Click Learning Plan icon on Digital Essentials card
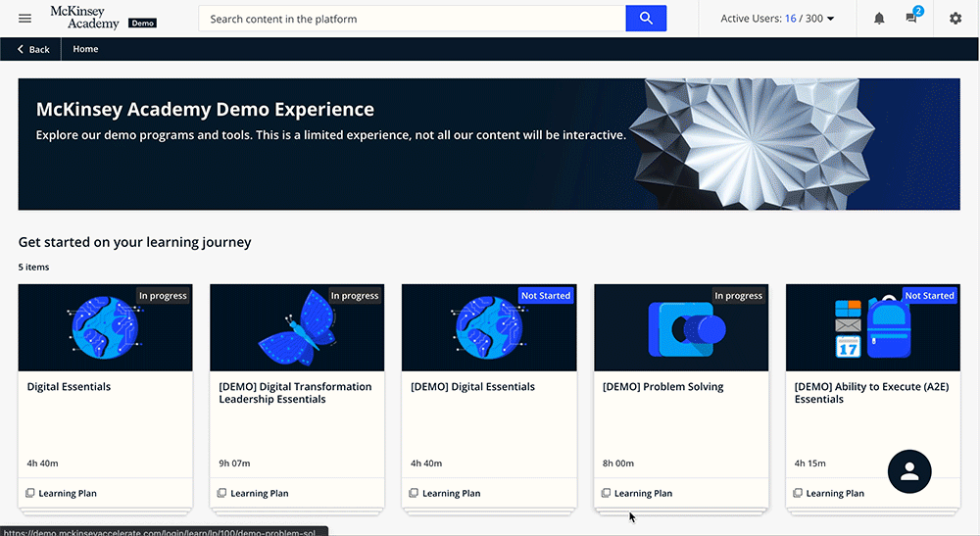980x536 pixels. coord(30,493)
